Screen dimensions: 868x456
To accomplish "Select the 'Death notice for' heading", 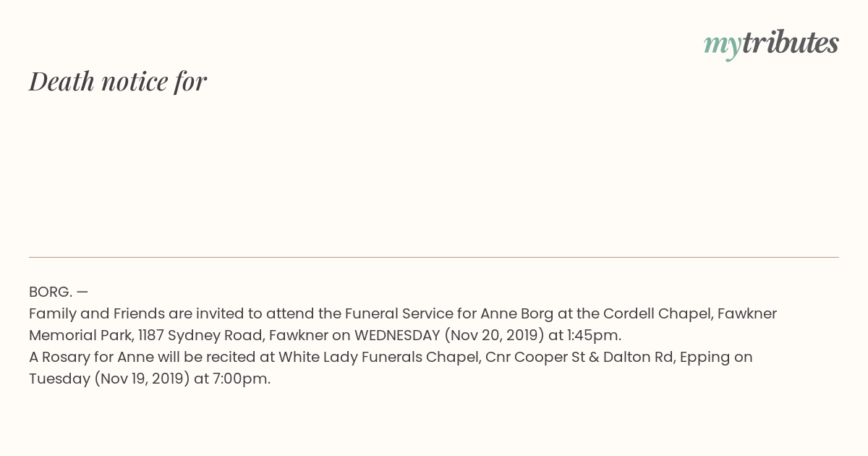I will 118,81.
